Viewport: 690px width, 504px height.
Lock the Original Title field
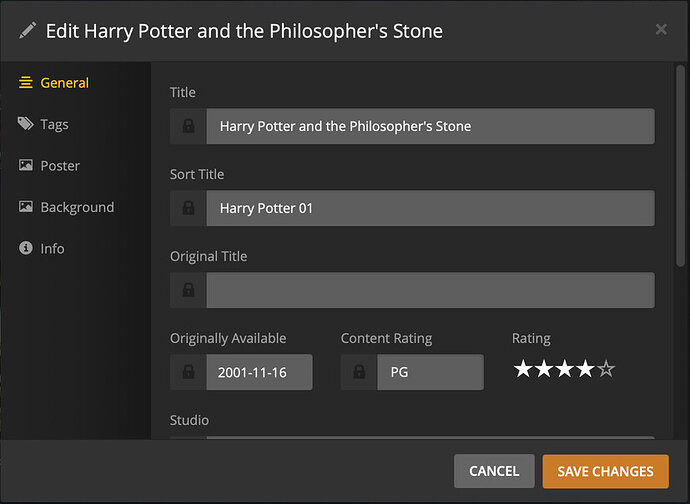coord(188,291)
